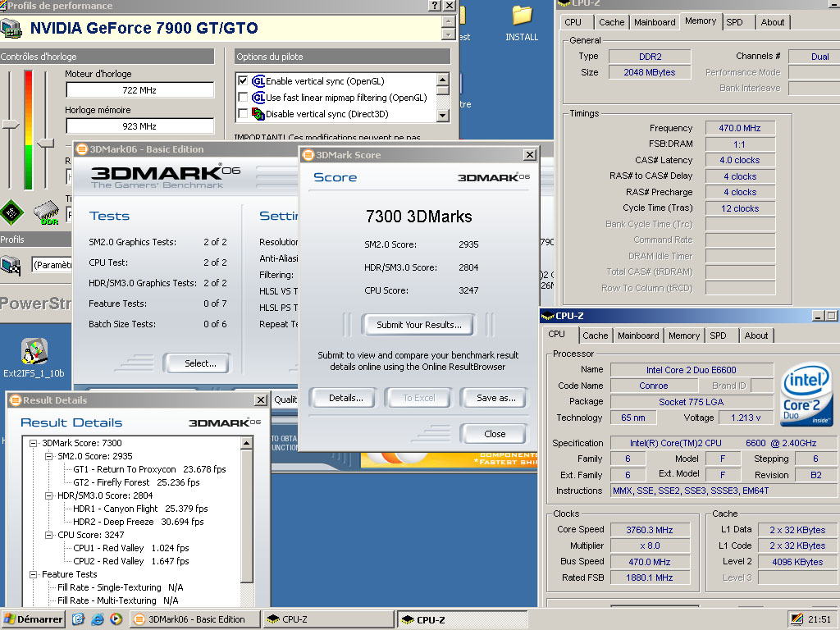The height and width of the screenshot is (630, 840).
Task: Select GT1 Return To Proxycon result row
Action: pyautogui.click(x=149, y=469)
